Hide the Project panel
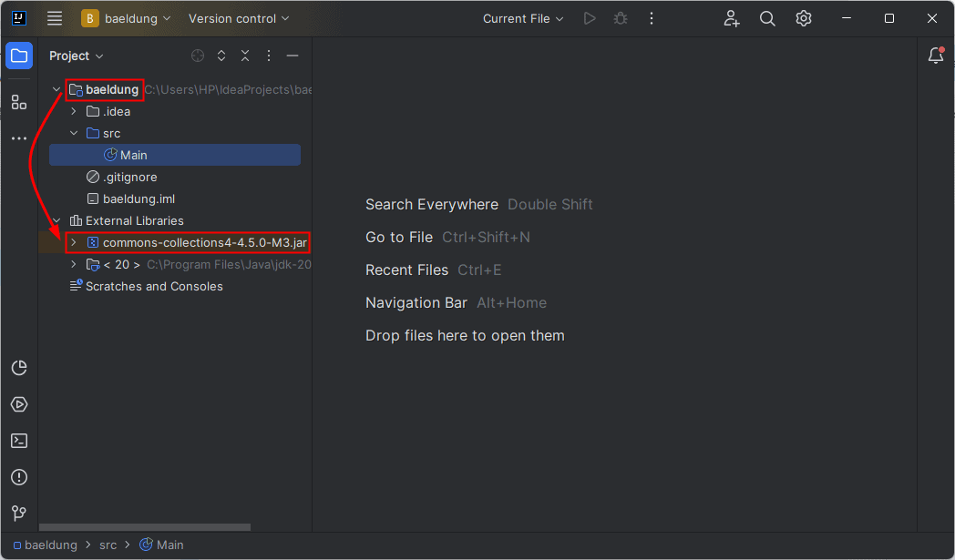 [x=293, y=56]
